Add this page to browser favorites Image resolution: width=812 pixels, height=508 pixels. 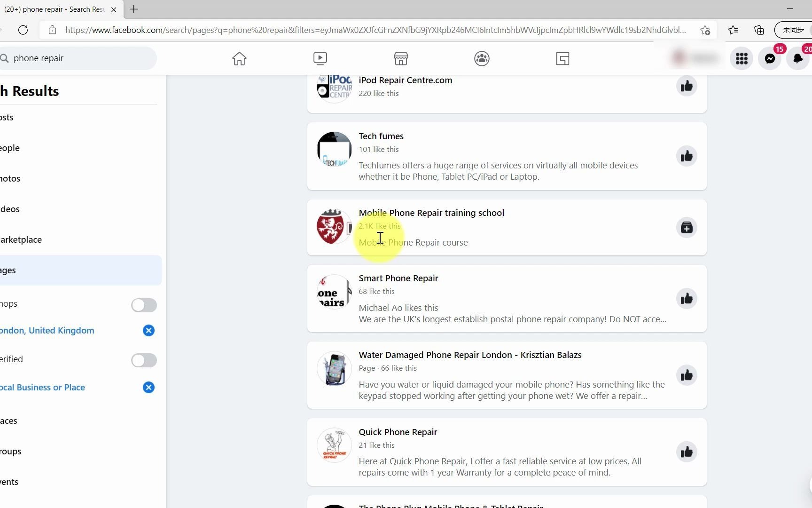point(705,30)
